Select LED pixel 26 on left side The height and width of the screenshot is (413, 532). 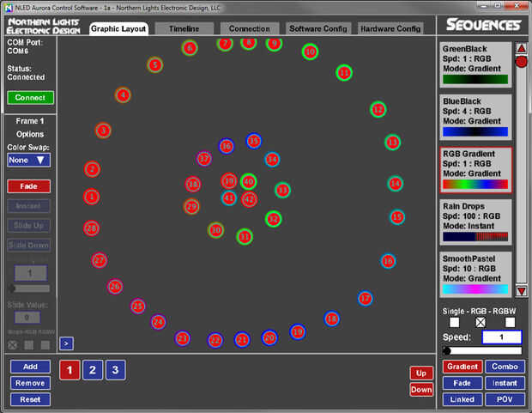click(x=115, y=287)
